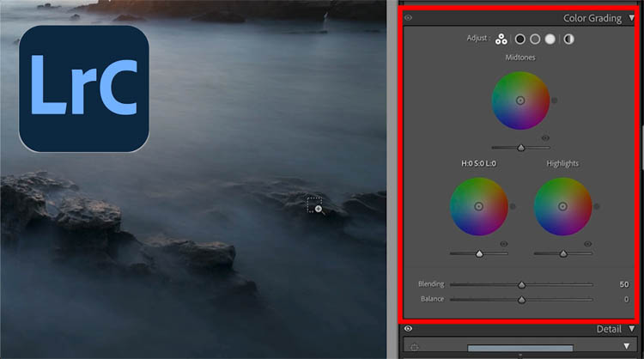
Task: Toggle the Highlights wheel eye icon
Action: pyautogui.click(x=587, y=244)
